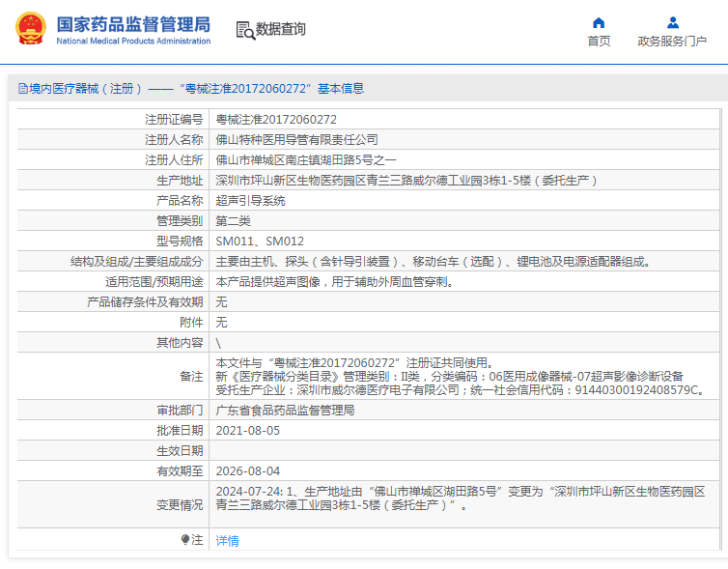Click the 有效期至 row label

click(180, 471)
